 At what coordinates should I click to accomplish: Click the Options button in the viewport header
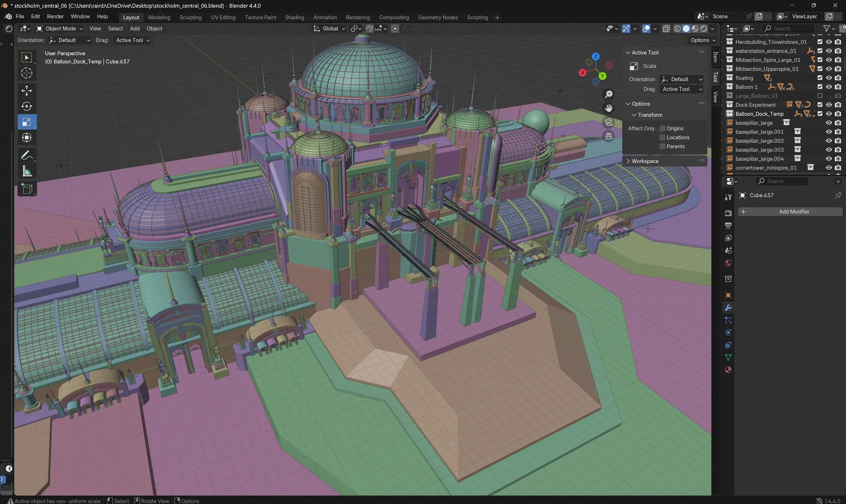coord(702,40)
